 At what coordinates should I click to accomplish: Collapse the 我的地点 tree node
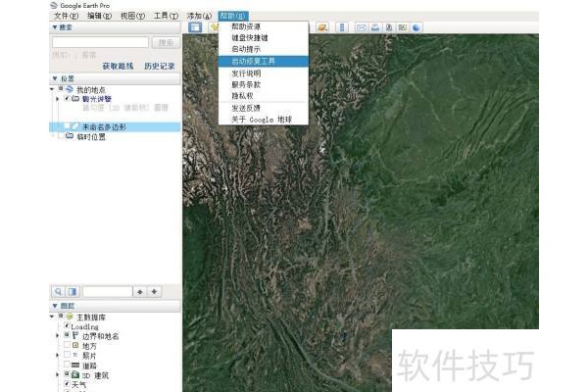click(x=52, y=89)
